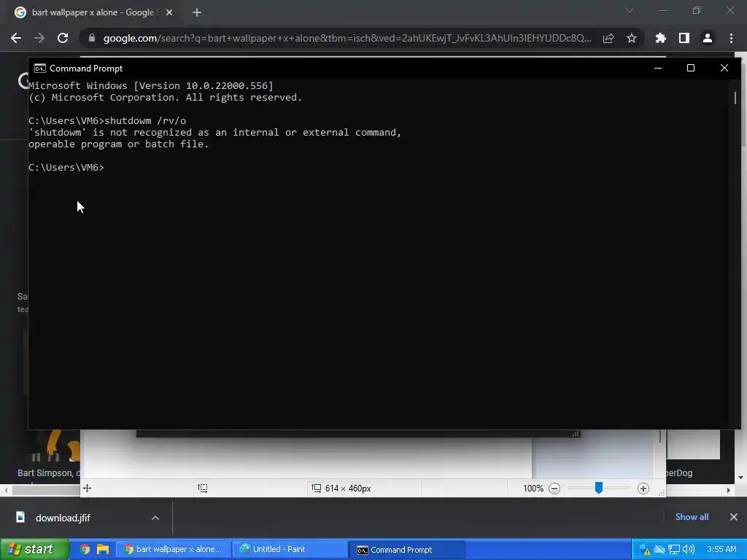
Task: Open Chrome three-dot menu
Action: coord(731,38)
